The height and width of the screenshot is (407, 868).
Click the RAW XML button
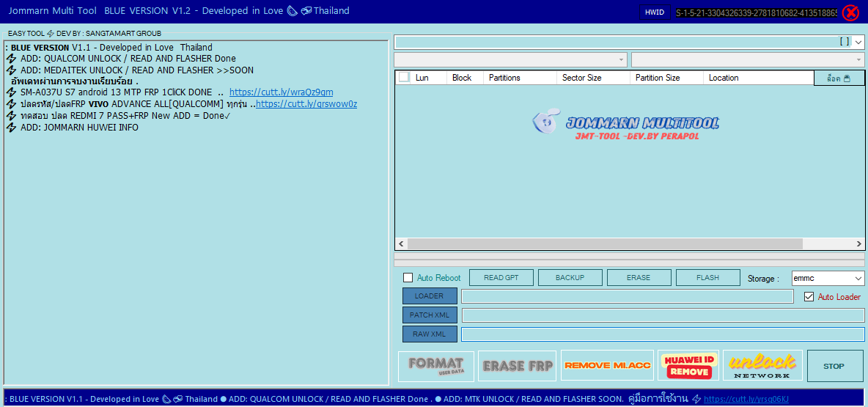(430, 334)
